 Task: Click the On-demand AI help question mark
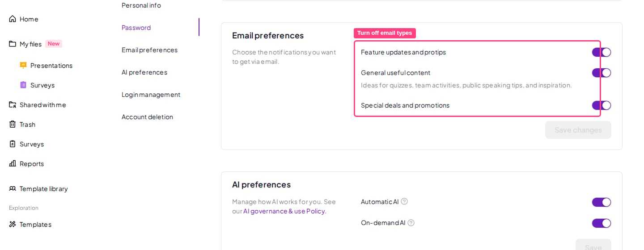411,222
